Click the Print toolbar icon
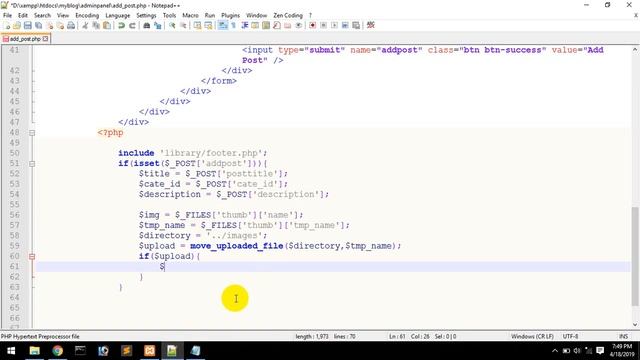Image resolution: width=640 pixels, height=360 pixels. [x=71, y=25]
